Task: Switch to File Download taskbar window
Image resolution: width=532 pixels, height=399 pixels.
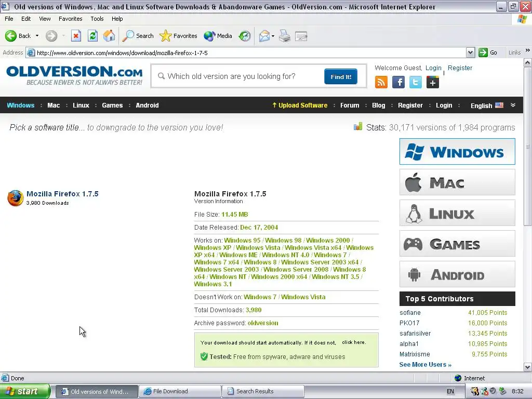Action: 180,391
